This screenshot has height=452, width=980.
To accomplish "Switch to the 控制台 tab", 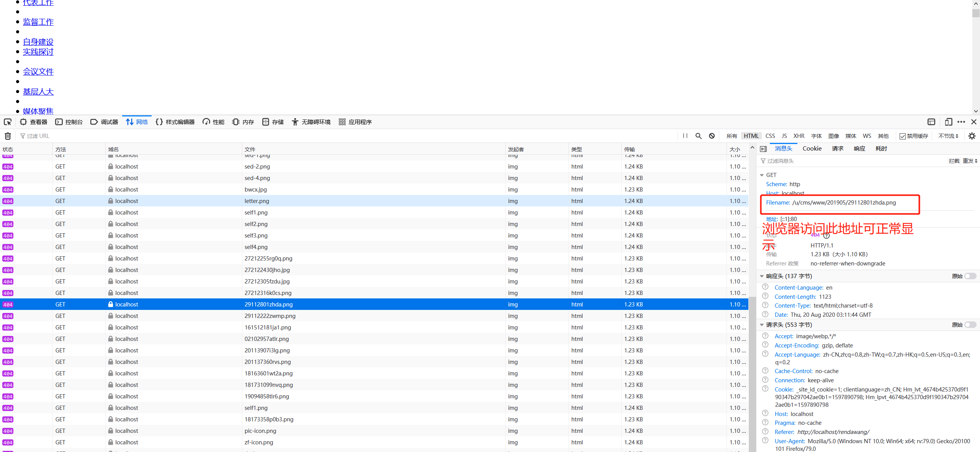I will point(69,122).
